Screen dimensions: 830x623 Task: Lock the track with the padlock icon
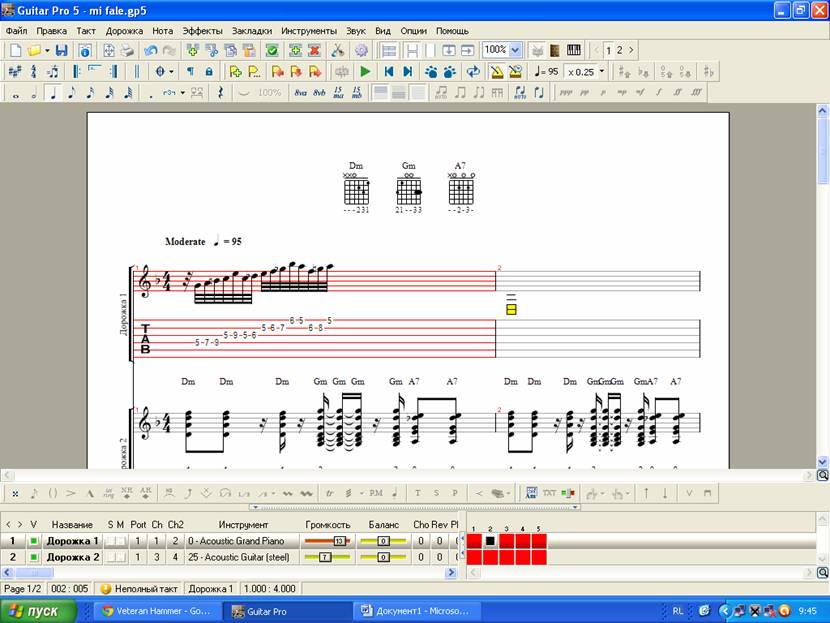pyautogui.click(x=209, y=71)
